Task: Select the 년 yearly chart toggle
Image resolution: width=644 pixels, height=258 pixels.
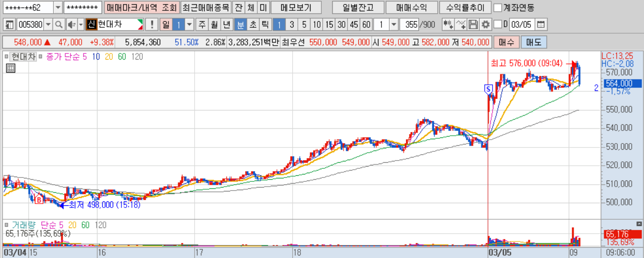Action: click(x=226, y=24)
